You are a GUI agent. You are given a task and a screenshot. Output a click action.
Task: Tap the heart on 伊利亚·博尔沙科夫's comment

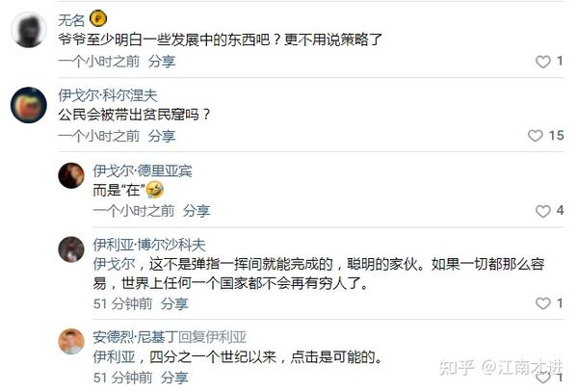click(542, 303)
